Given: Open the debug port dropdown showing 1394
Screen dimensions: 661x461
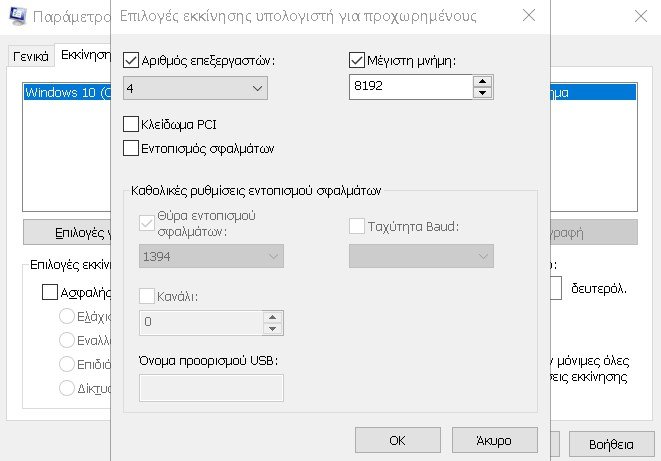Looking at the screenshot, I should tap(209, 257).
